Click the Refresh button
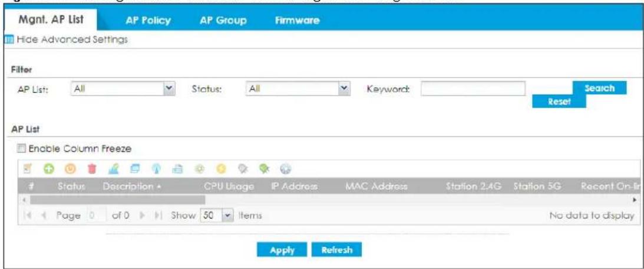 coord(337,250)
